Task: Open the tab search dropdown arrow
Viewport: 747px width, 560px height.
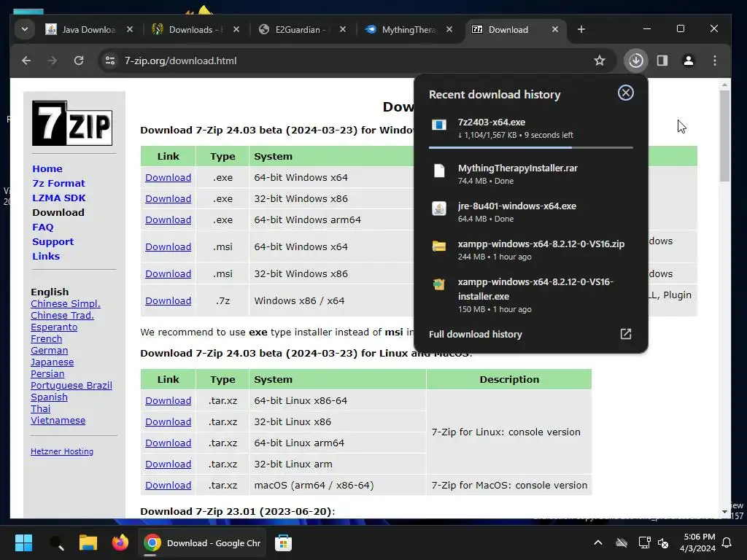Action: pos(25,29)
